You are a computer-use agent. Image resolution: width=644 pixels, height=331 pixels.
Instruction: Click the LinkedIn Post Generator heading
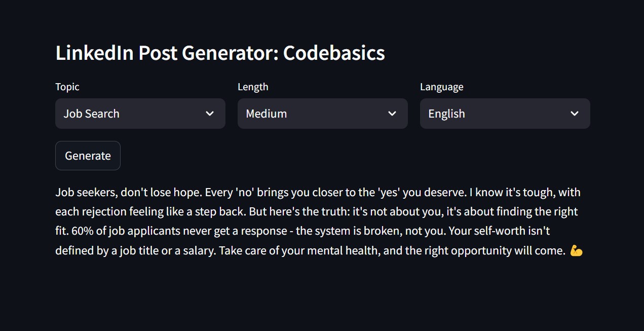tap(167, 53)
